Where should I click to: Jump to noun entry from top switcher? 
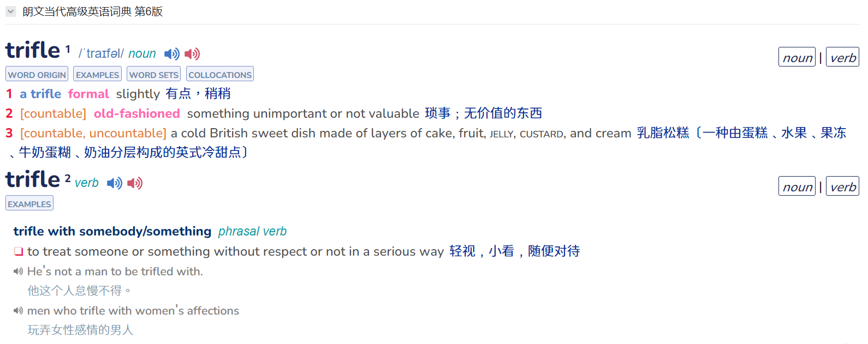click(x=797, y=57)
